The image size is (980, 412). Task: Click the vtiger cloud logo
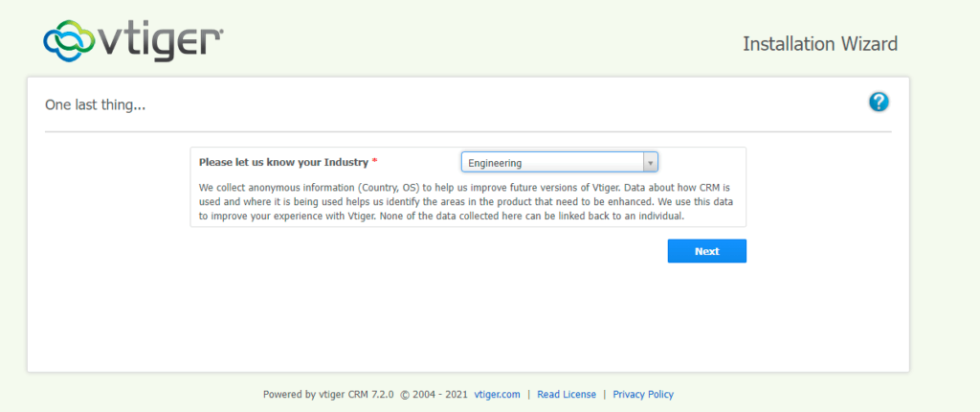click(x=133, y=40)
